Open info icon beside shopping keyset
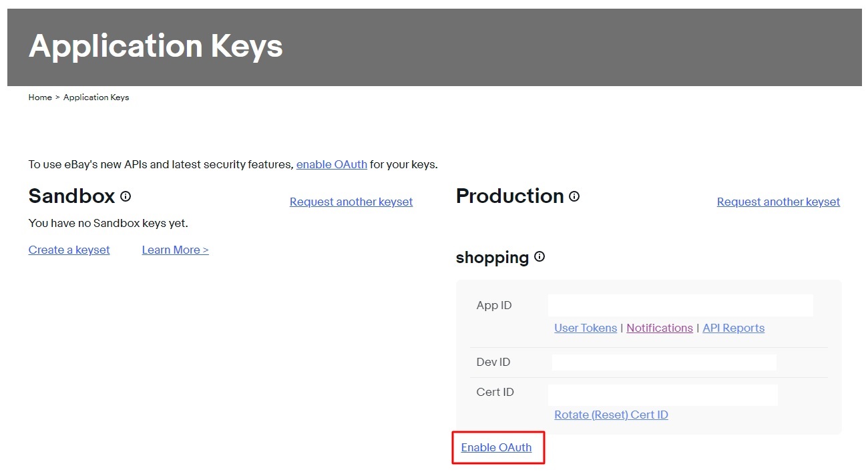This screenshot has height=474, width=868. click(x=539, y=256)
